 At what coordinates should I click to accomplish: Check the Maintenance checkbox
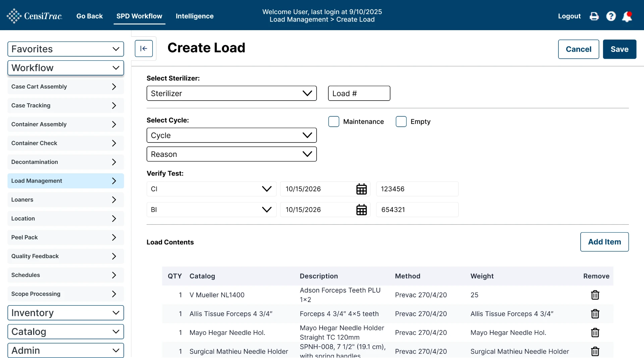(x=334, y=122)
